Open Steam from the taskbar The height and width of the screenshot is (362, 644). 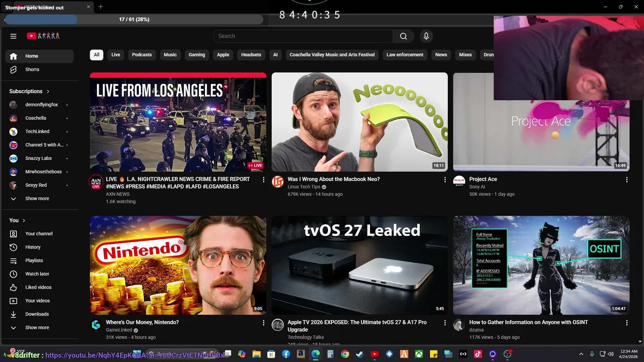pos(360,354)
